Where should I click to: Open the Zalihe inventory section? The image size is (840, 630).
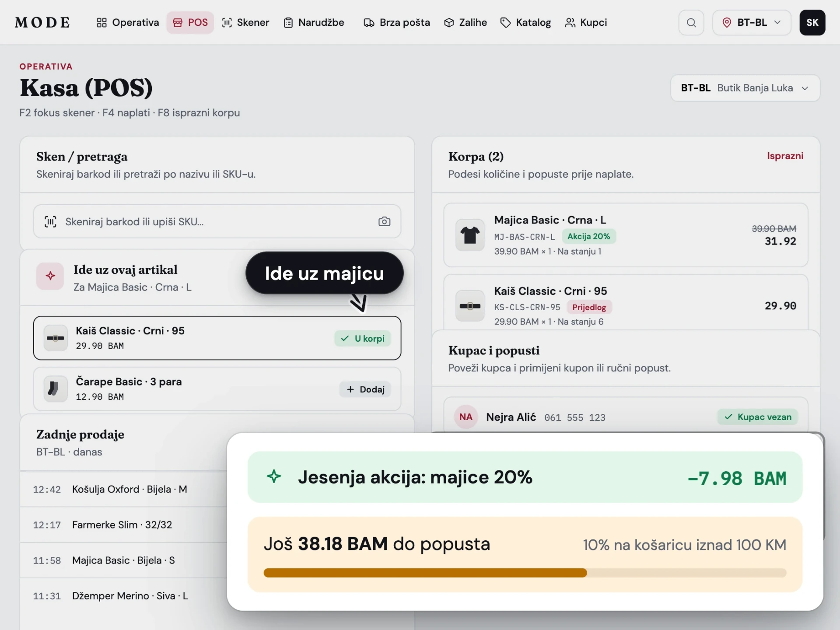[465, 22]
